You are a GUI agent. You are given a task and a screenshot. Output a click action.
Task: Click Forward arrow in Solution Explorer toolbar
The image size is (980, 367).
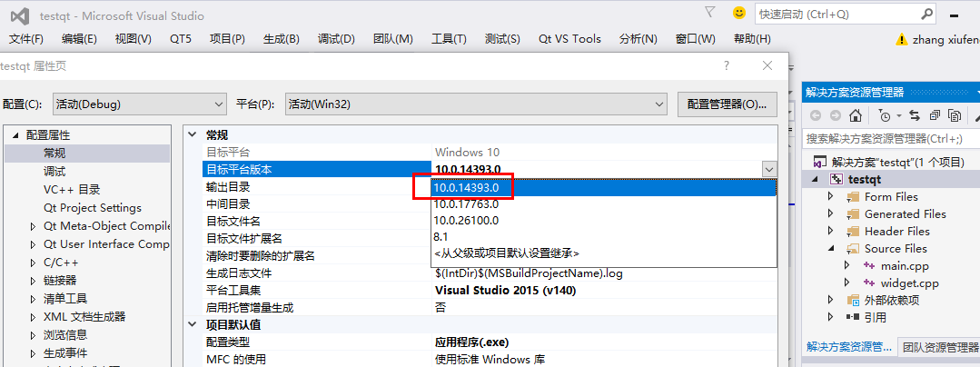(835, 115)
